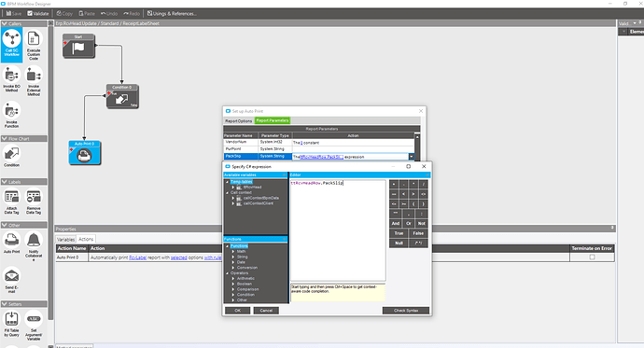Click the Notify Collaborate bell icon
644x348 pixels.
[x=34, y=241]
